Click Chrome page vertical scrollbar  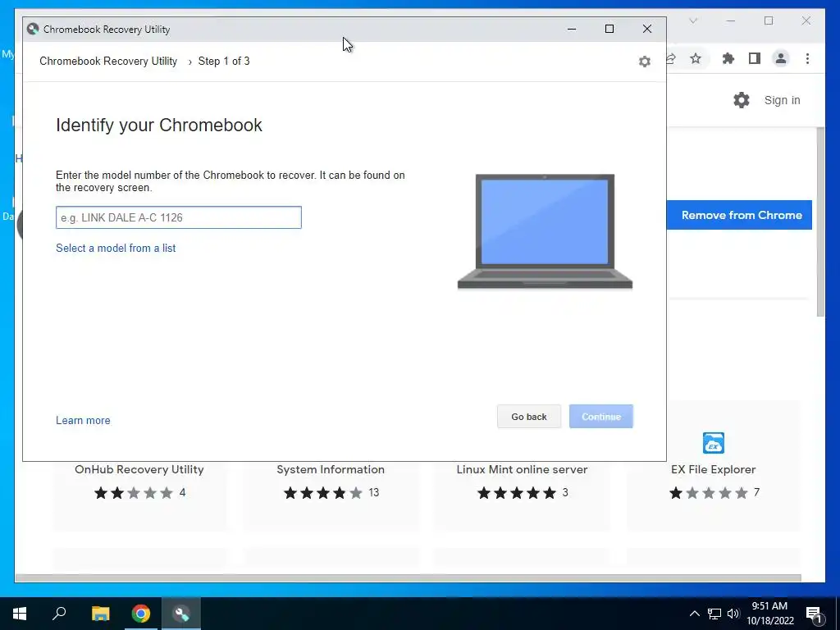[820, 222]
